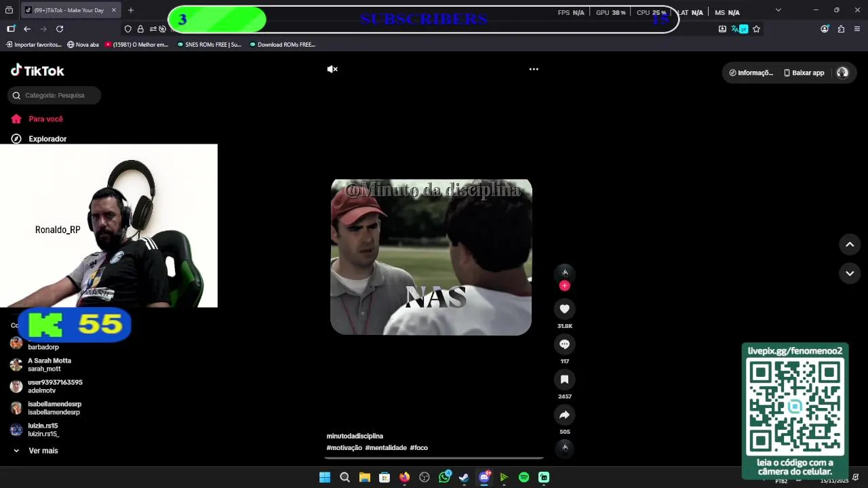868x488 pixels.
Task: Like the video with heart icon
Action: [x=564, y=309]
